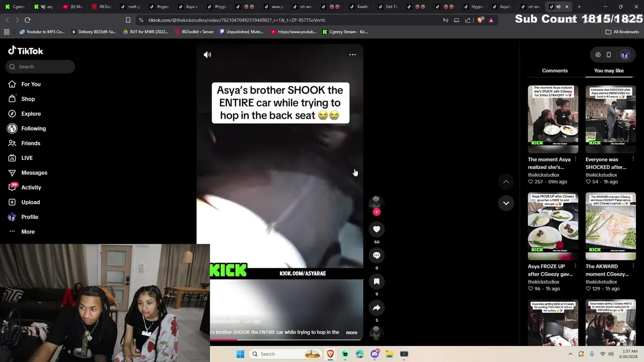Open the browser apps grid icon

pyautogui.click(x=7, y=32)
